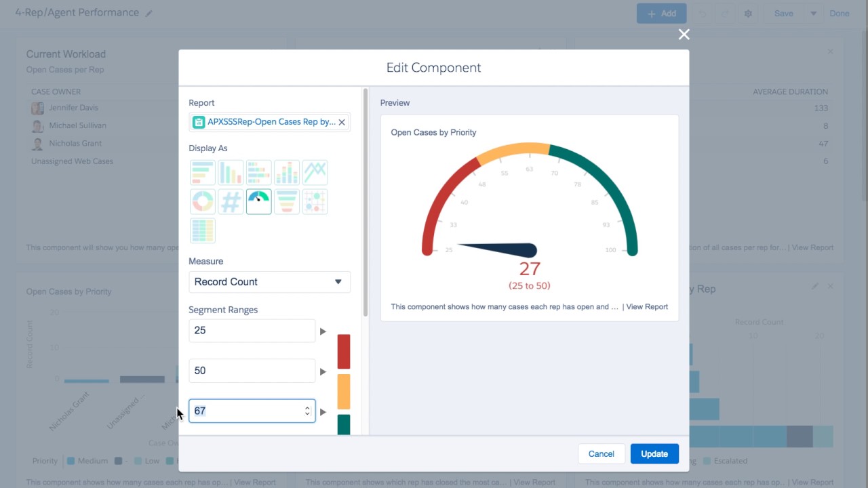Choose the stacked vertical bar chart icon

287,173
